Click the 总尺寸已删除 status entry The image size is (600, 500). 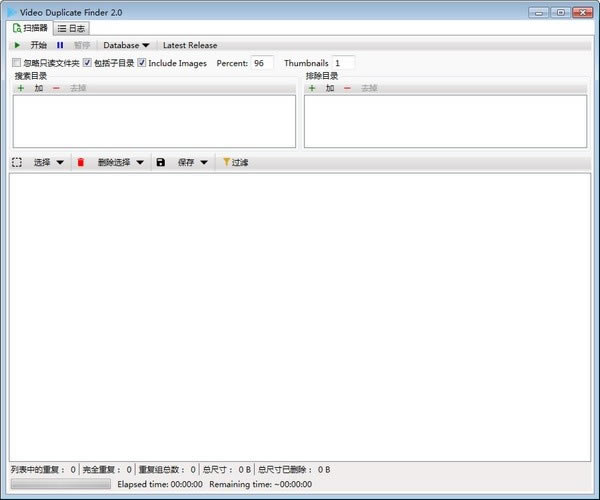pyautogui.click(x=294, y=469)
